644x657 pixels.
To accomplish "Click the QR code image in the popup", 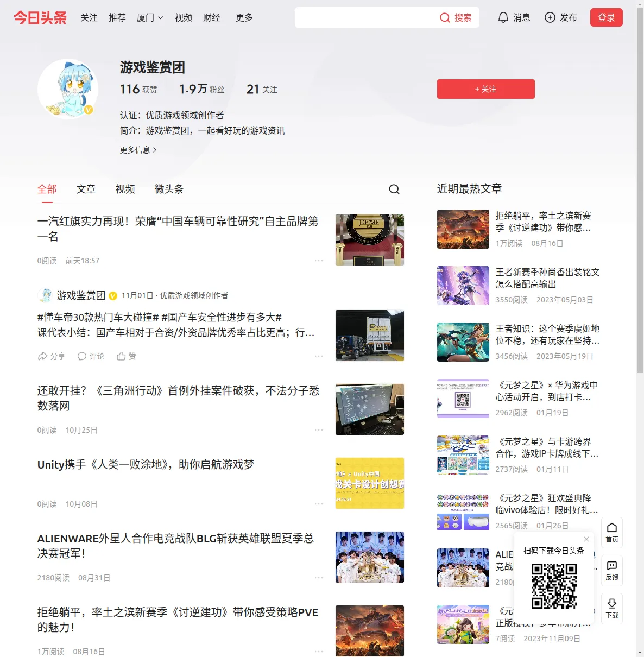I will (554, 586).
